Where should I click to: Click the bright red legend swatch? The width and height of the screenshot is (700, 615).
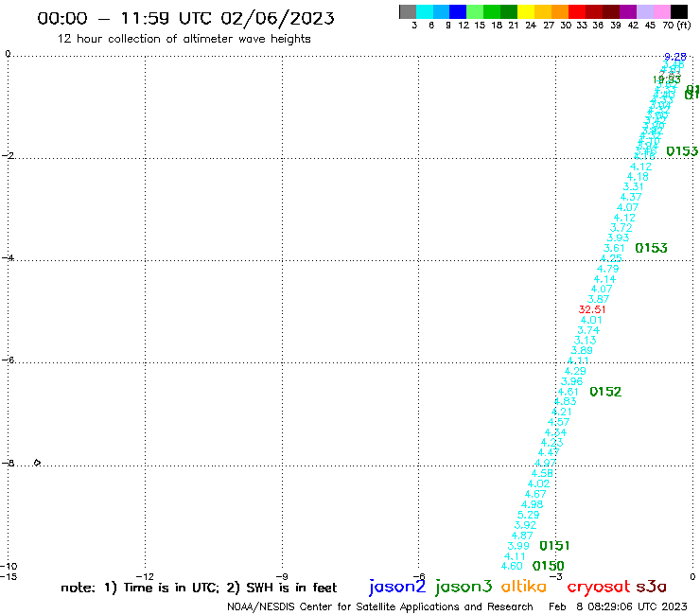[577, 11]
